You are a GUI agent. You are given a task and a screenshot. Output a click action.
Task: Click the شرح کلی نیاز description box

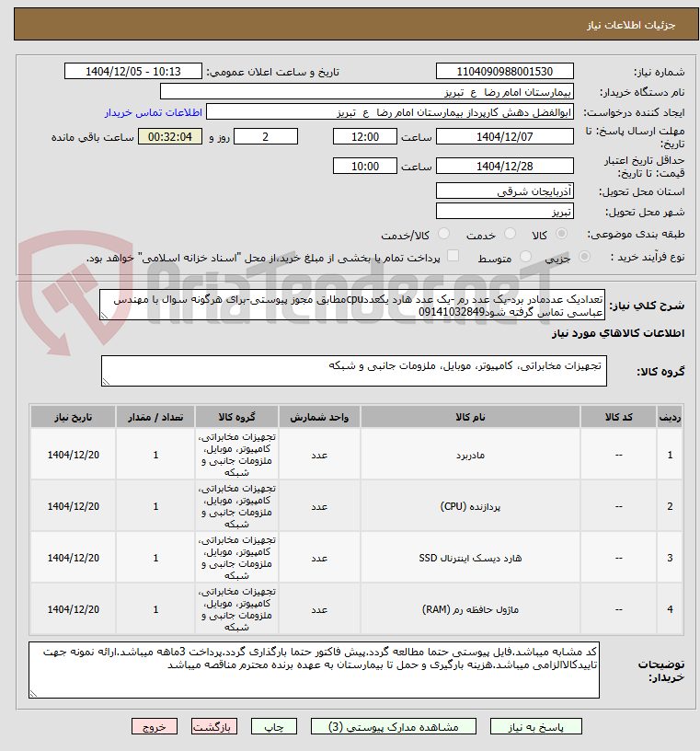[352, 306]
